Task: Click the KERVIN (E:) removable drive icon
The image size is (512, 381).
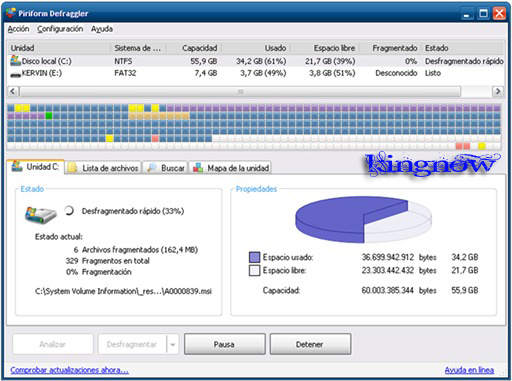Action: click(x=15, y=75)
